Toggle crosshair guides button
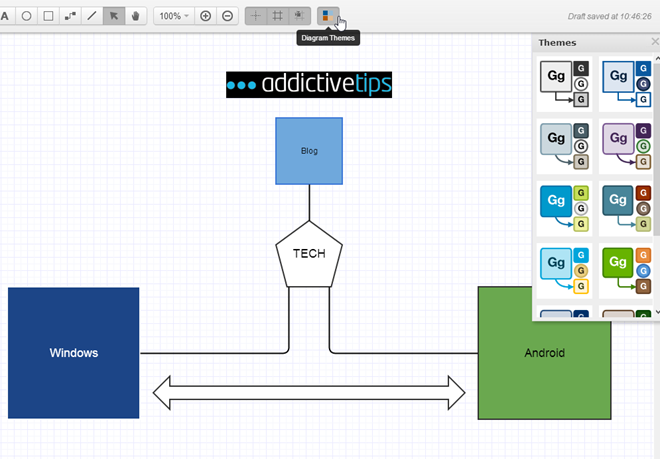 tap(256, 16)
